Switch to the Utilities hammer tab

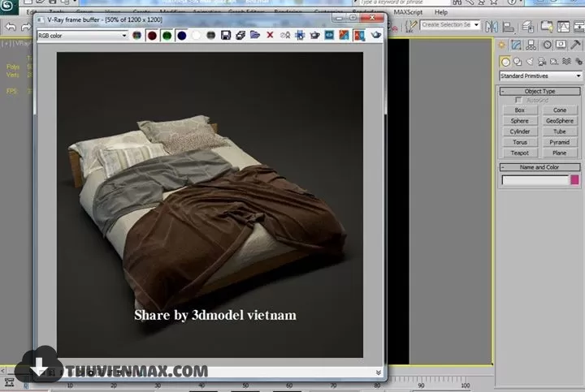(x=576, y=45)
